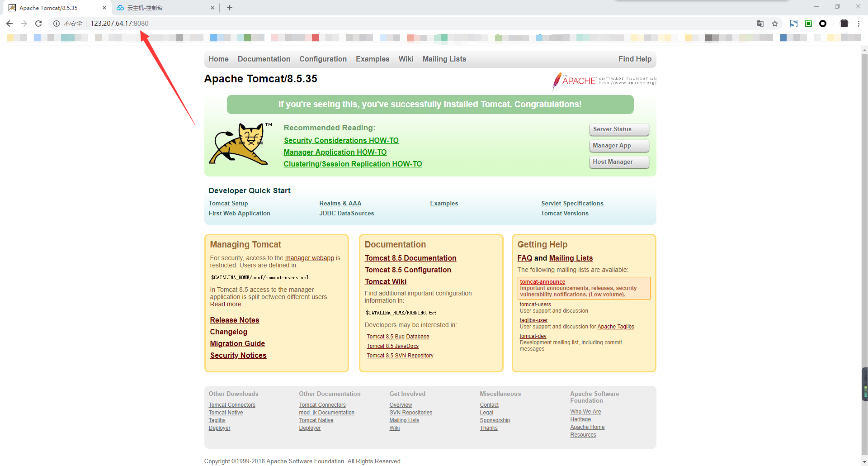The width and height of the screenshot is (868, 466).
Task: Open the Security Notices link
Action: click(x=238, y=356)
